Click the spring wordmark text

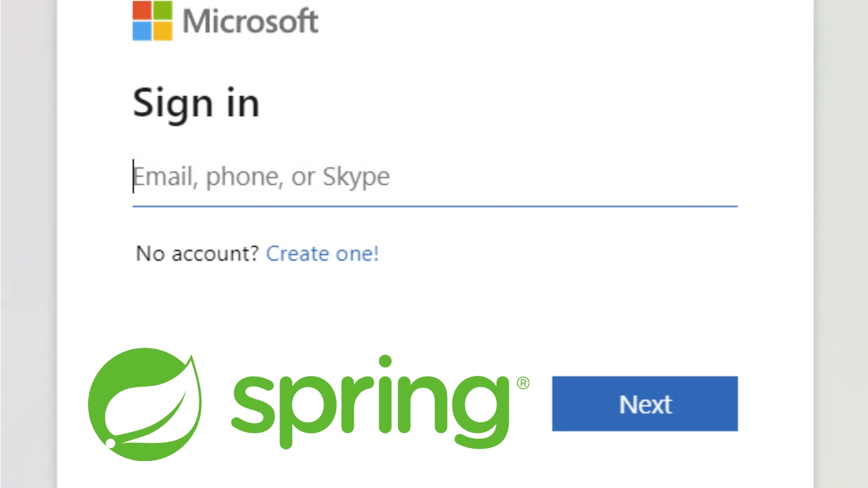[370, 402]
